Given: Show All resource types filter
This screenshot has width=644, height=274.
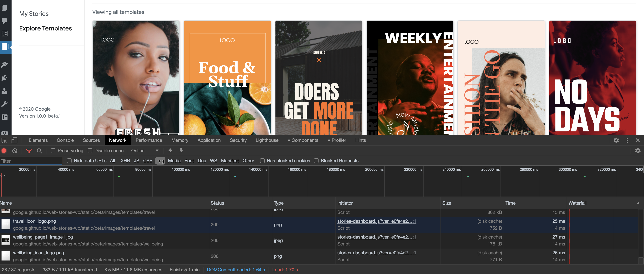Looking at the screenshot, I should [x=113, y=161].
